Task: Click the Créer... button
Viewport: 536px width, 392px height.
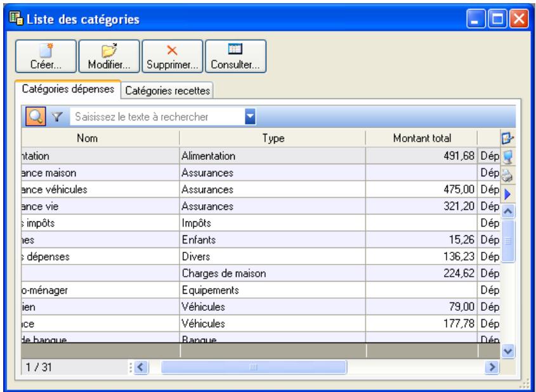Action: (46, 56)
